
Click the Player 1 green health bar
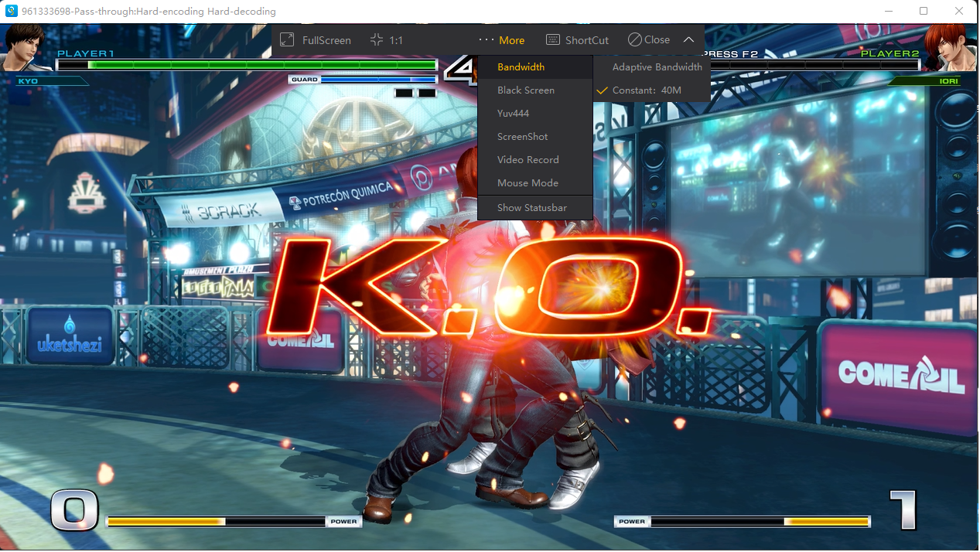pyautogui.click(x=248, y=65)
